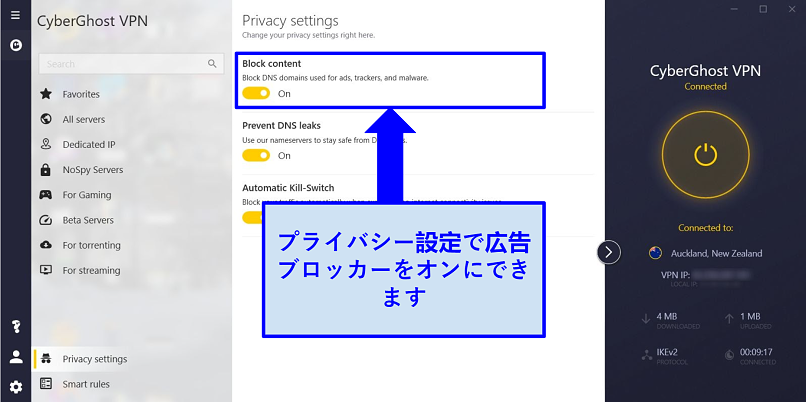Maximize the CyberGhost window
Image resolution: width=806 pixels, height=402 pixels.
[763, 9]
